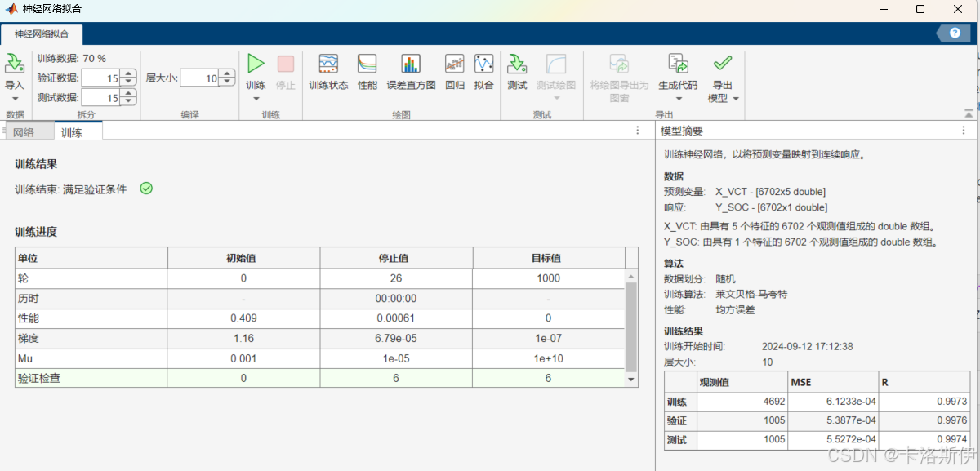Screen dimensions: 980x471
Task: Decrease 验证数据 value with the down arrow
Action: point(128,82)
